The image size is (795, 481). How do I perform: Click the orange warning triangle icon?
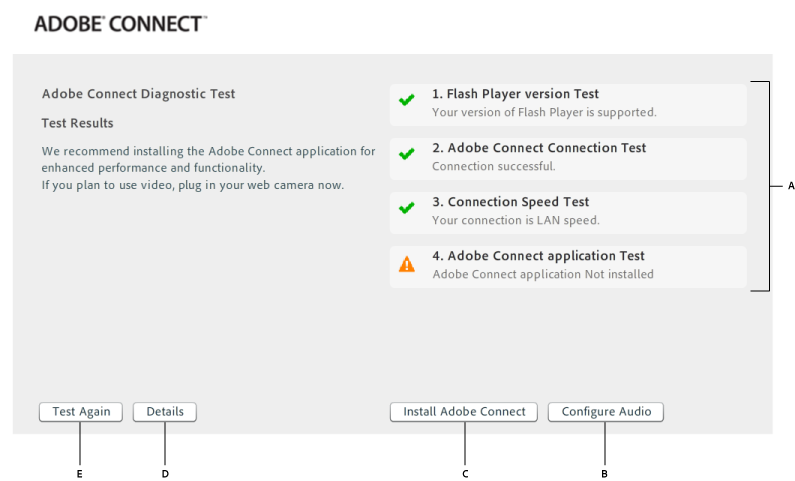tap(407, 264)
